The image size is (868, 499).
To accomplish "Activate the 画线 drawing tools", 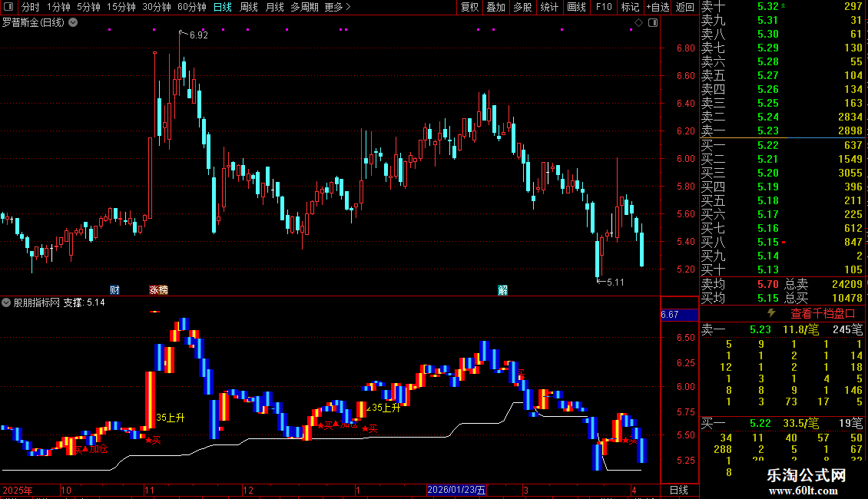I will coord(576,7).
